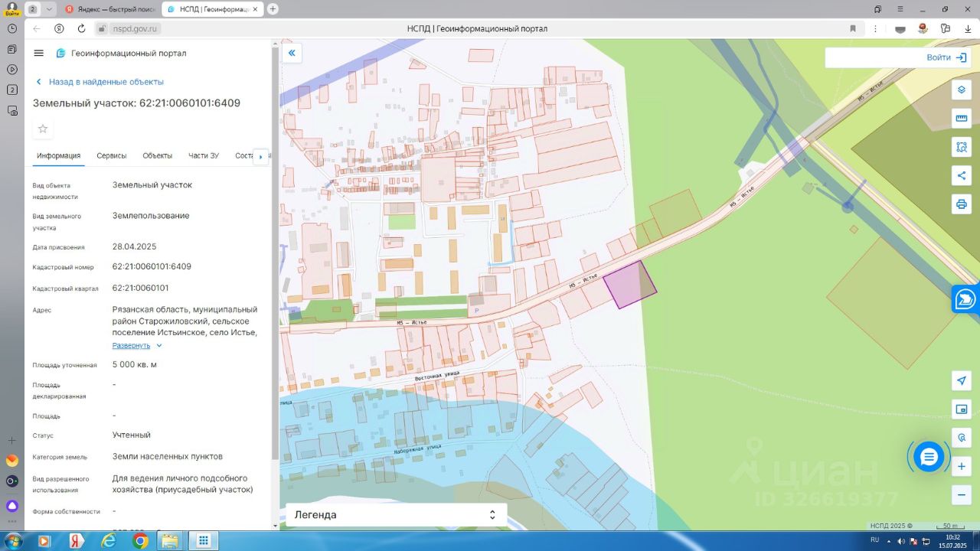This screenshot has width=980, height=551.
Task: Collapse the left info panel
Action: [x=292, y=53]
